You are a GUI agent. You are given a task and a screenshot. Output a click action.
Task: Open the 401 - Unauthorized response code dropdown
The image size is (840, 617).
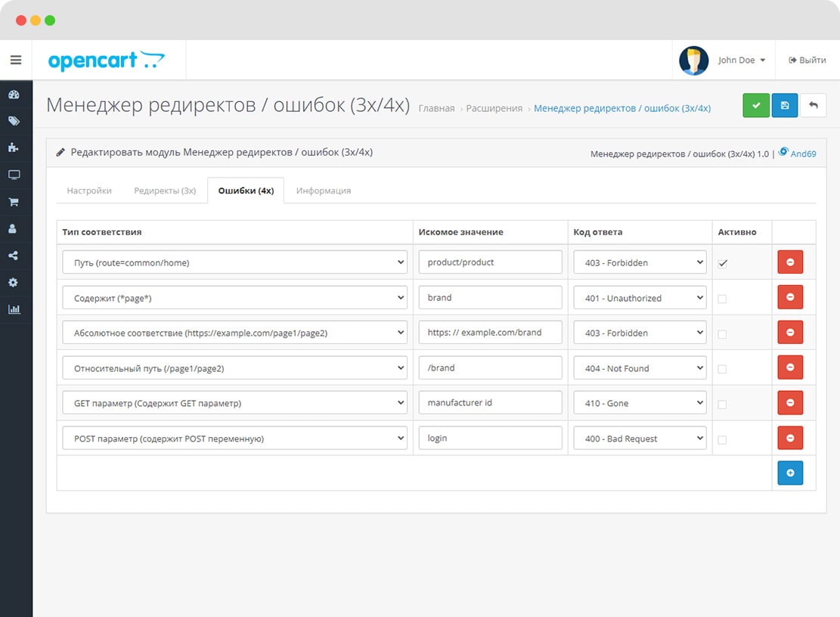pyautogui.click(x=640, y=298)
